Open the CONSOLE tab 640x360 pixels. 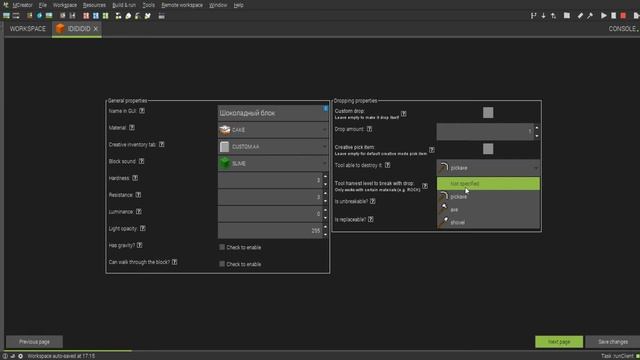click(622, 29)
